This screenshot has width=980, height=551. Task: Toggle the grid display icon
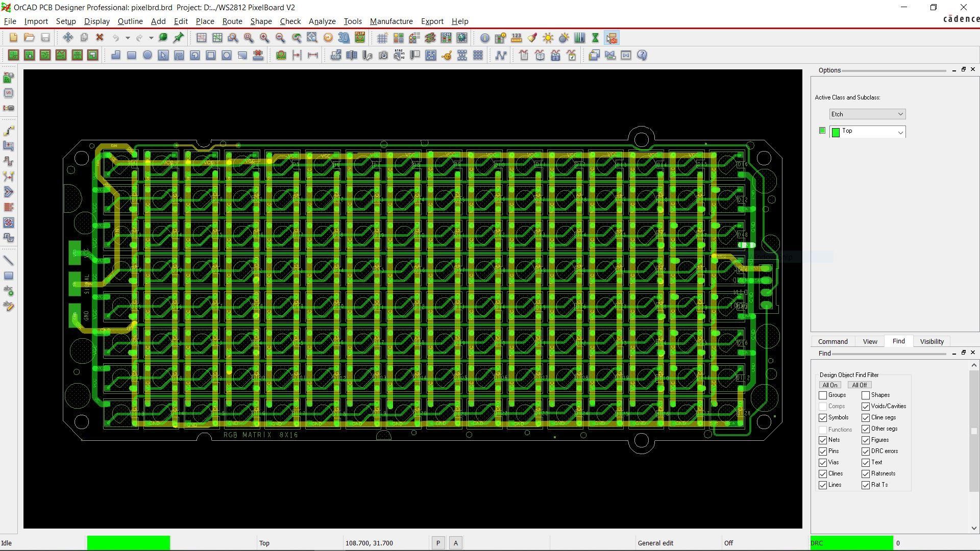pyautogui.click(x=382, y=38)
